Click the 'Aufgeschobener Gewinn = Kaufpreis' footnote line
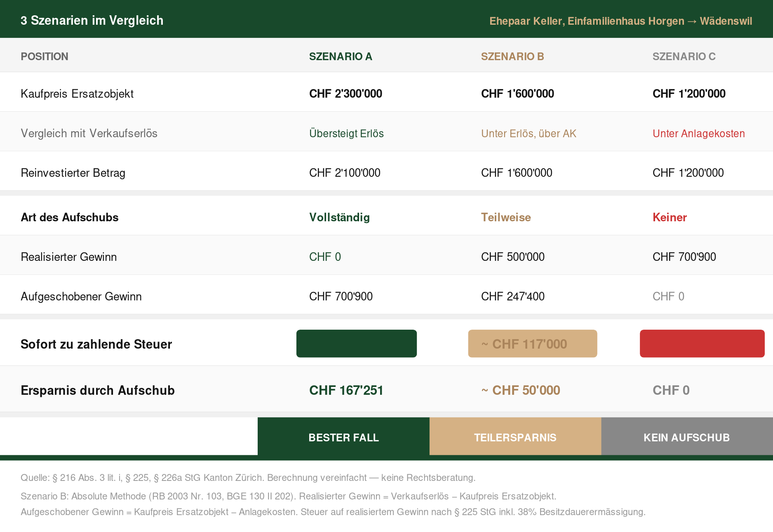773x532 pixels. click(x=333, y=512)
